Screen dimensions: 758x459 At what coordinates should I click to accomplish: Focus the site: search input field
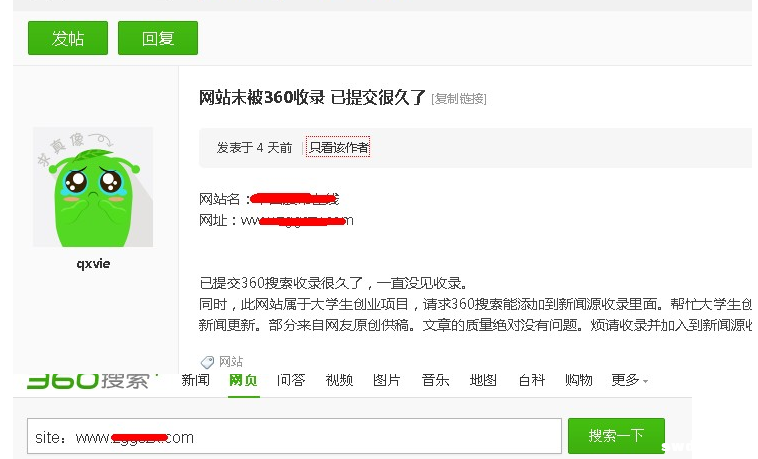[x=293, y=437]
